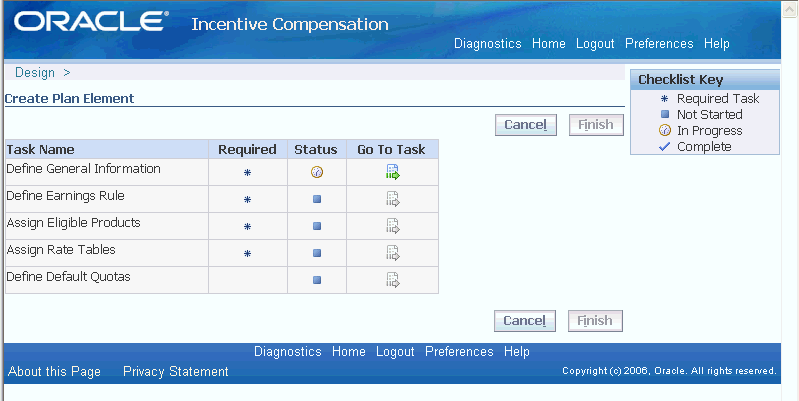
Task: Open Preferences in the header
Action: [659, 44]
